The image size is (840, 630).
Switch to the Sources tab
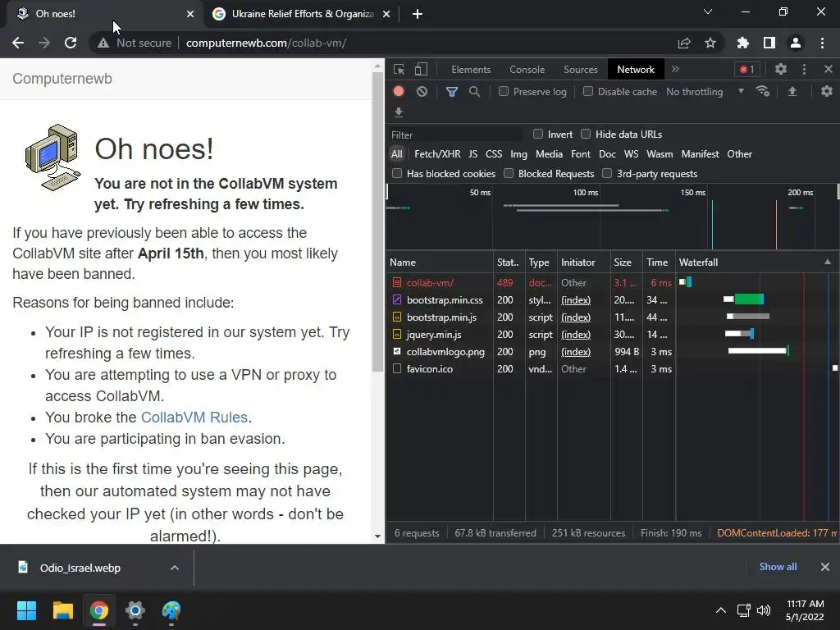coord(580,70)
